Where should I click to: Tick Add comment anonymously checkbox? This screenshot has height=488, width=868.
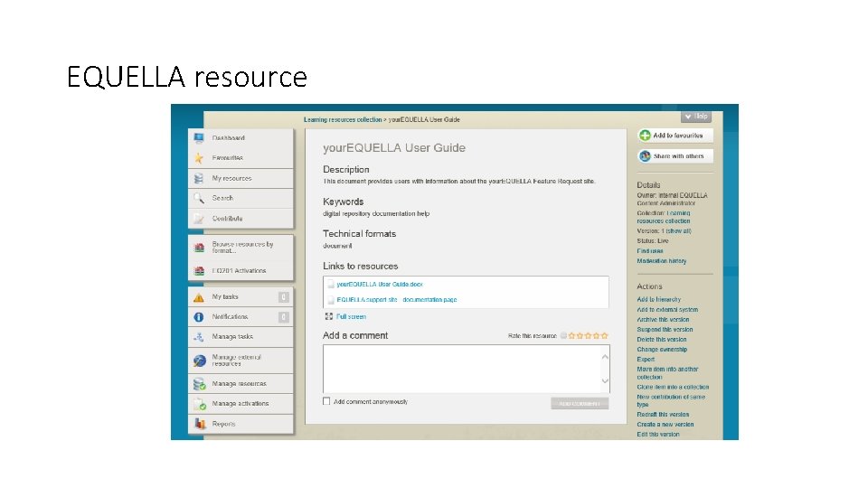(326, 401)
